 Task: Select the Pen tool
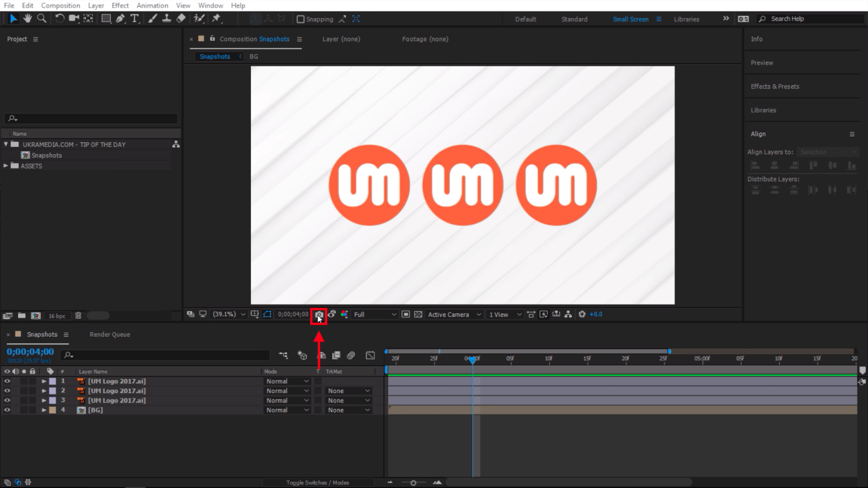click(120, 19)
